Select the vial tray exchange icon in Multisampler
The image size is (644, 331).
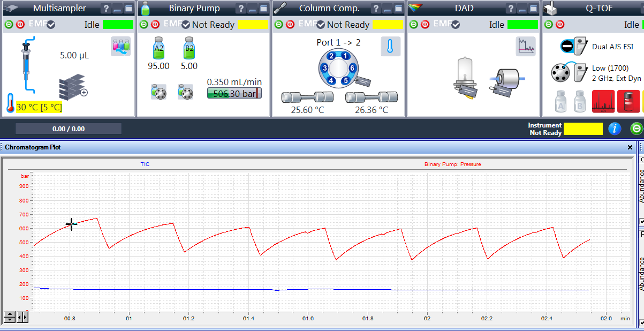[121, 46]
